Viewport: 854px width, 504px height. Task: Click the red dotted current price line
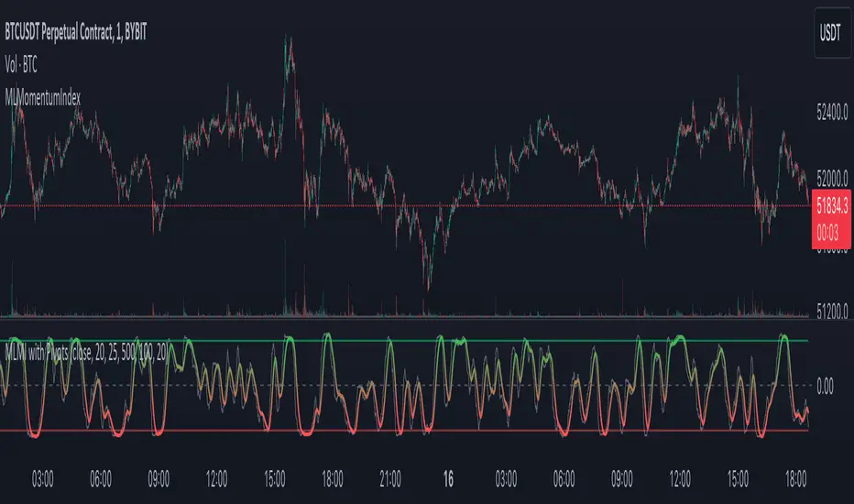pos(404,205)
